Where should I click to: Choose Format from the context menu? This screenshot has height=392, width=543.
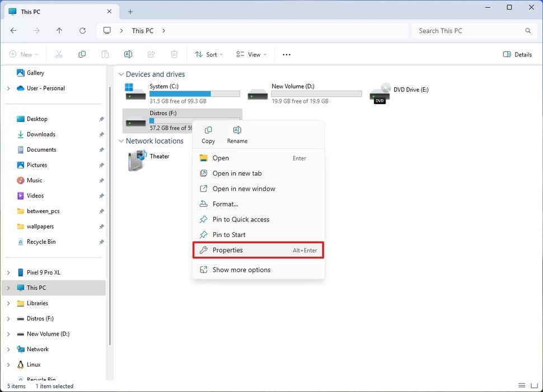[x=226, y=204]
